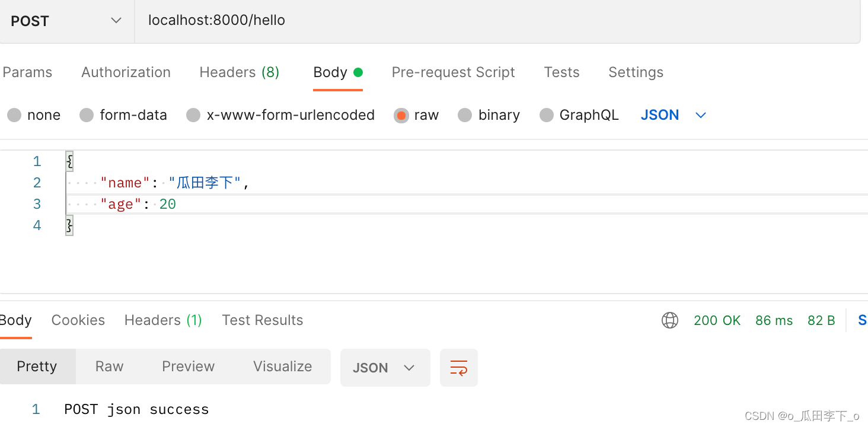This screenshot has height=427, width=868.
Task: Click the globe network icon
Action: tap(670, 320)
